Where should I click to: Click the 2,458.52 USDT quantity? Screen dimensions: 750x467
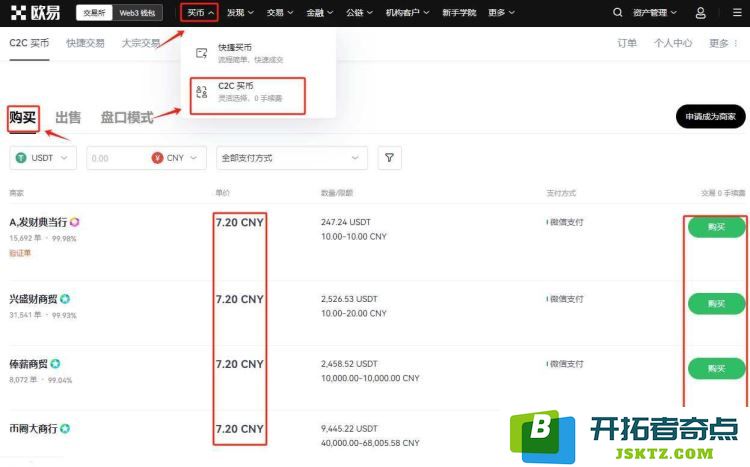click(349, 364)
